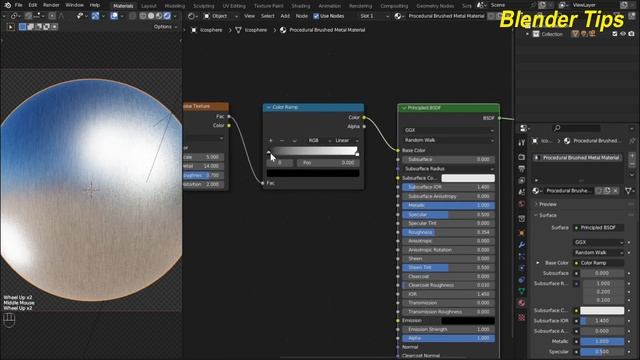Click Options in the viewport header
Screen dimensions: 640x360
(165, 27)
